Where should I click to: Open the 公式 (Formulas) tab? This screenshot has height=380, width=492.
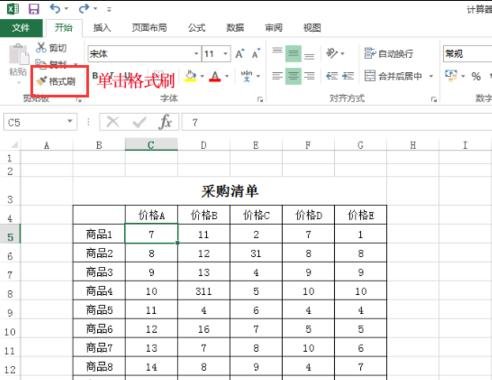point(197,28)
